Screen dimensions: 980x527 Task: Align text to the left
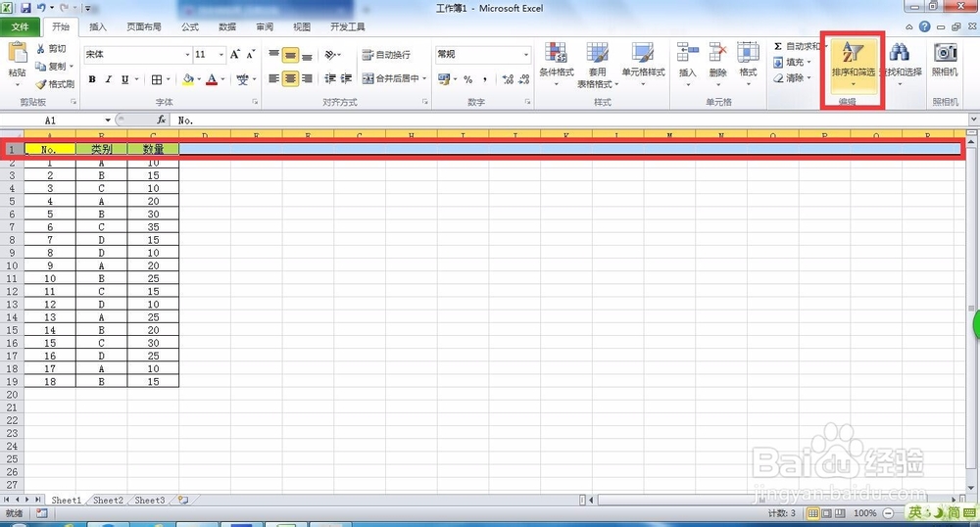click(273, 78)
